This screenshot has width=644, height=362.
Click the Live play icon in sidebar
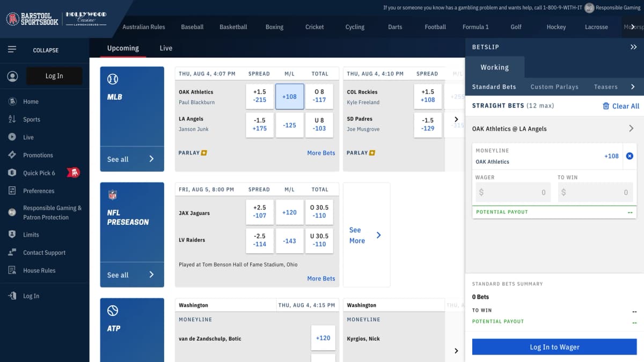[12, 137]
